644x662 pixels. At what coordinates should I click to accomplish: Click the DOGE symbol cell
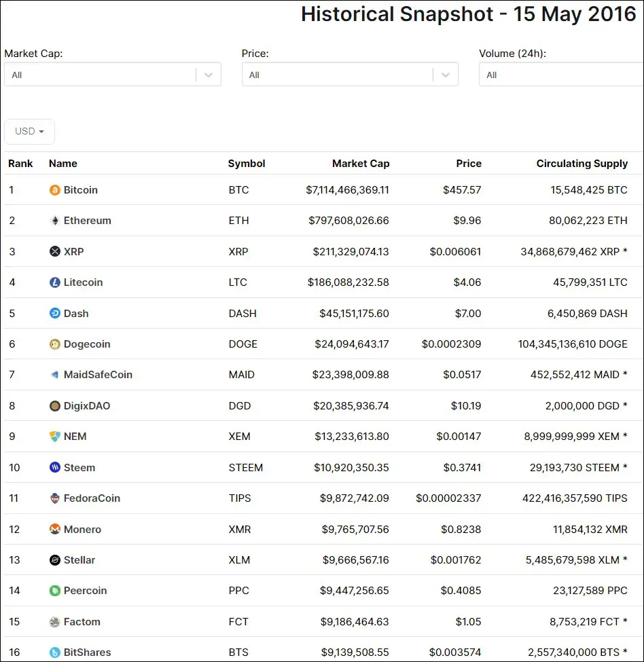pyautogui.click(x=243, y=344)
